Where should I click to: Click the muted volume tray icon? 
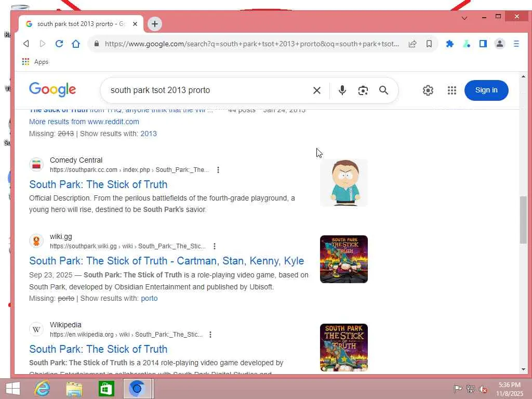tap(483, 389)
